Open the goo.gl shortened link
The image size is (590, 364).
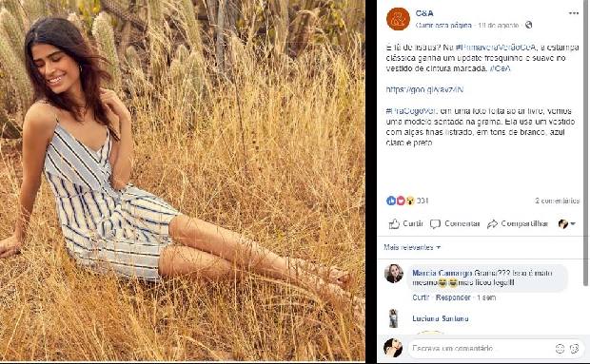point(424,89)
